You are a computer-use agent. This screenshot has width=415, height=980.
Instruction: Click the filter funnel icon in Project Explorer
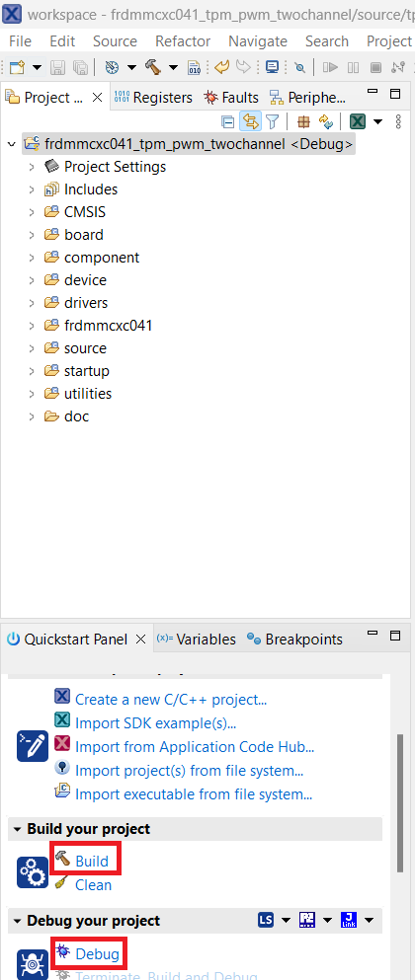pos(272,121)
